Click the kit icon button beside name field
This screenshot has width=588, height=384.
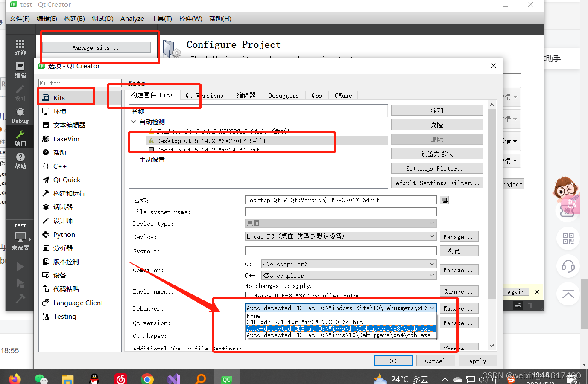[x=445, y=200]
